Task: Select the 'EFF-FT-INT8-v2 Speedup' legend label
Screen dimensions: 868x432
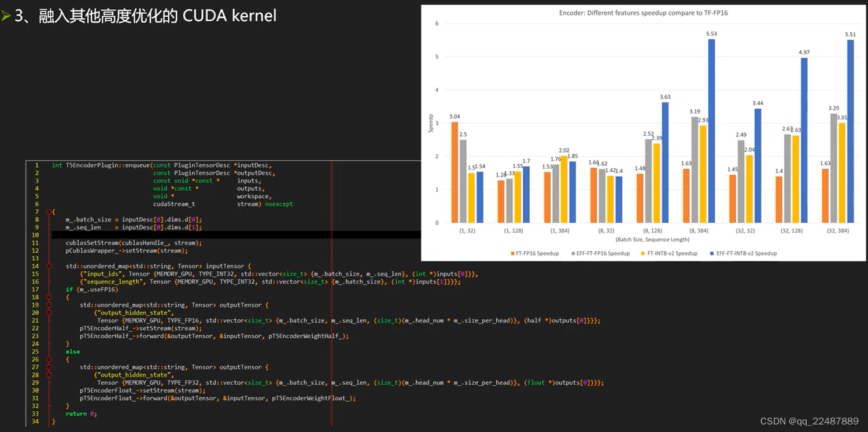Action: (746, 253)
